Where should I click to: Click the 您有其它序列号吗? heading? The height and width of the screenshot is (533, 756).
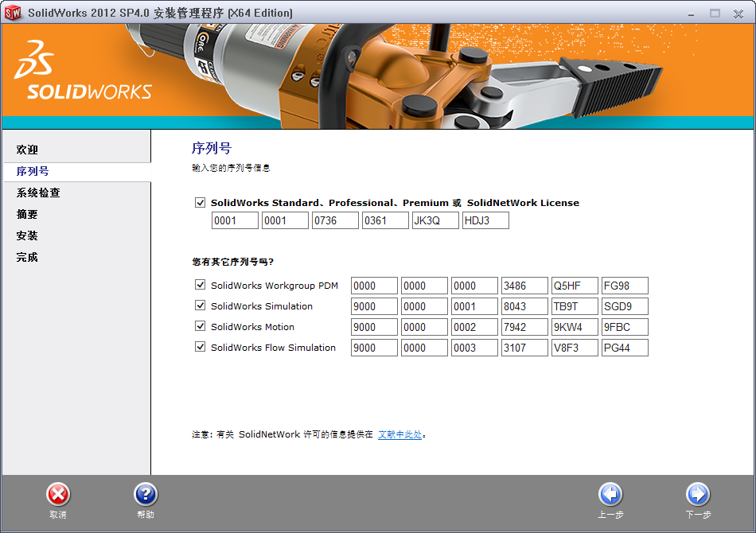coord(233,262)
